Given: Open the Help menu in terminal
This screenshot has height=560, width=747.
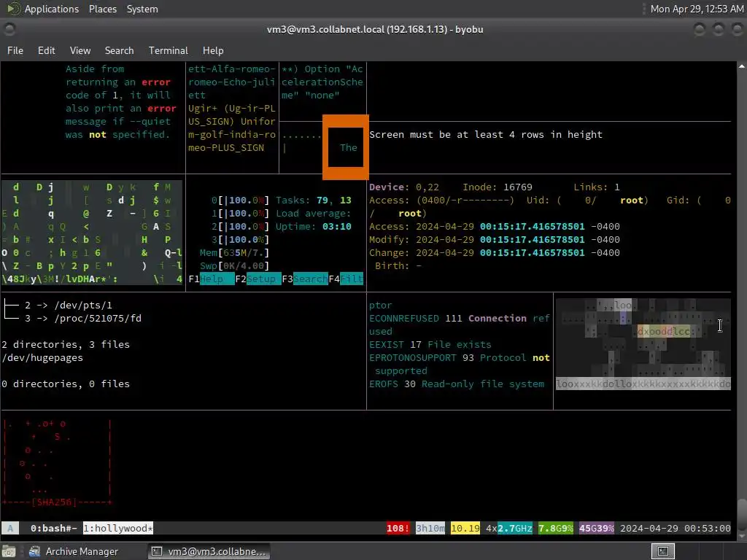Looking at the screenshot, I should coord(212,50).
